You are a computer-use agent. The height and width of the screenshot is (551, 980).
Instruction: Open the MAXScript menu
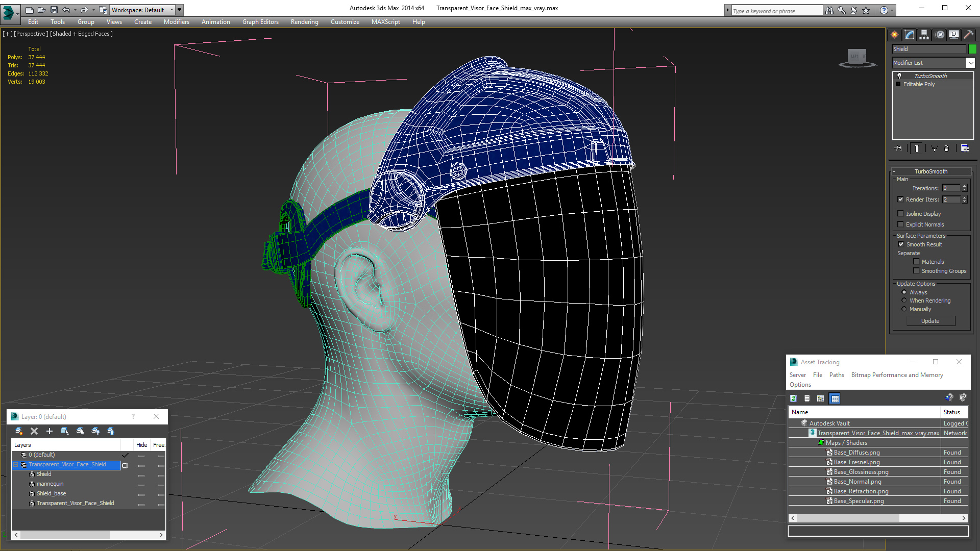(x=386, y=22)
